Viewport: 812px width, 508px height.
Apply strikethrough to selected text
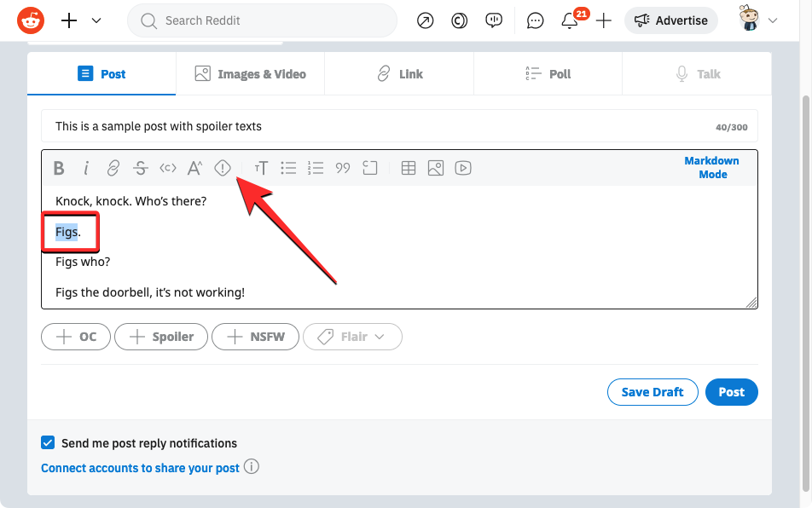[141, 169]
